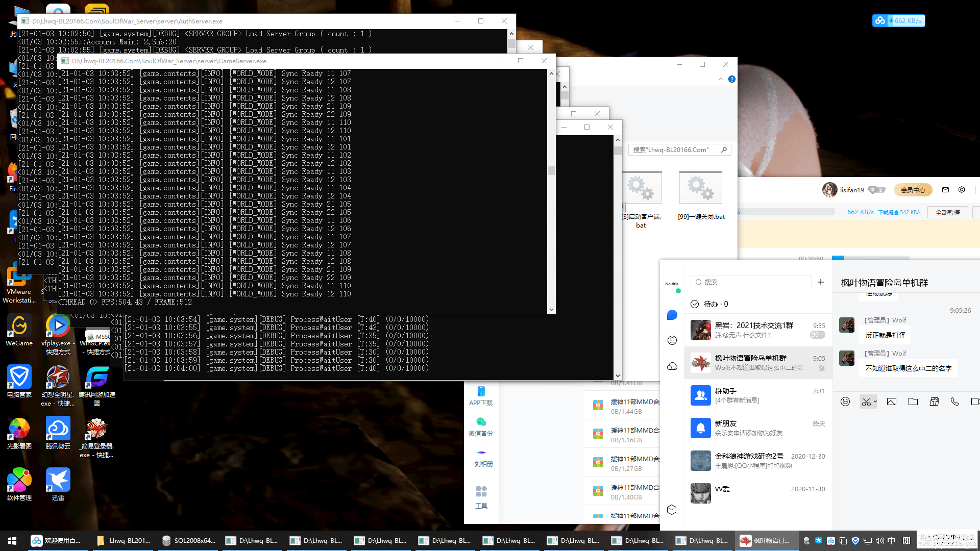This screenshot has width=980, height=551.
Task: Click the TIM search input field
Action: pyautogui.click(x=751, y=282)
